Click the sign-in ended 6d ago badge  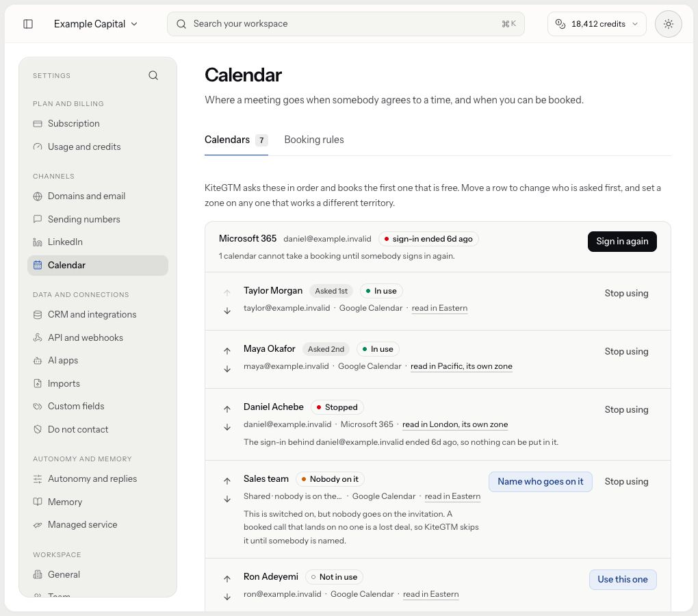point(428,239)
